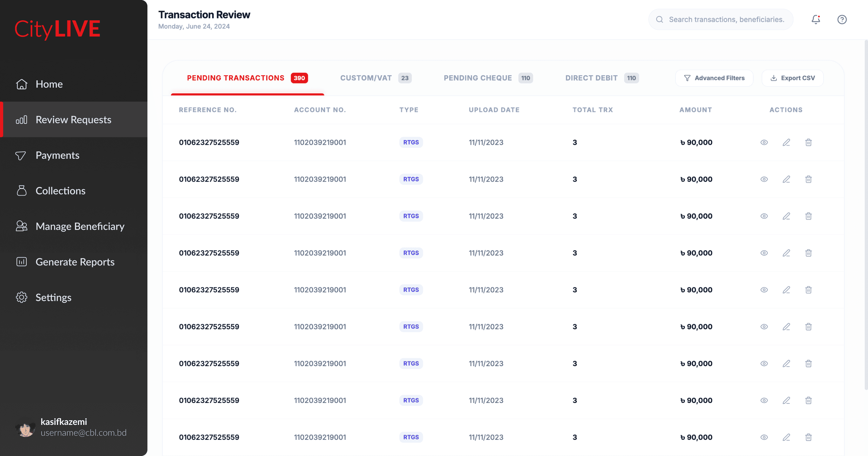Open the help question-mark icon
The width and height of the screenshot is (868, 456).
tap(842, 20)
